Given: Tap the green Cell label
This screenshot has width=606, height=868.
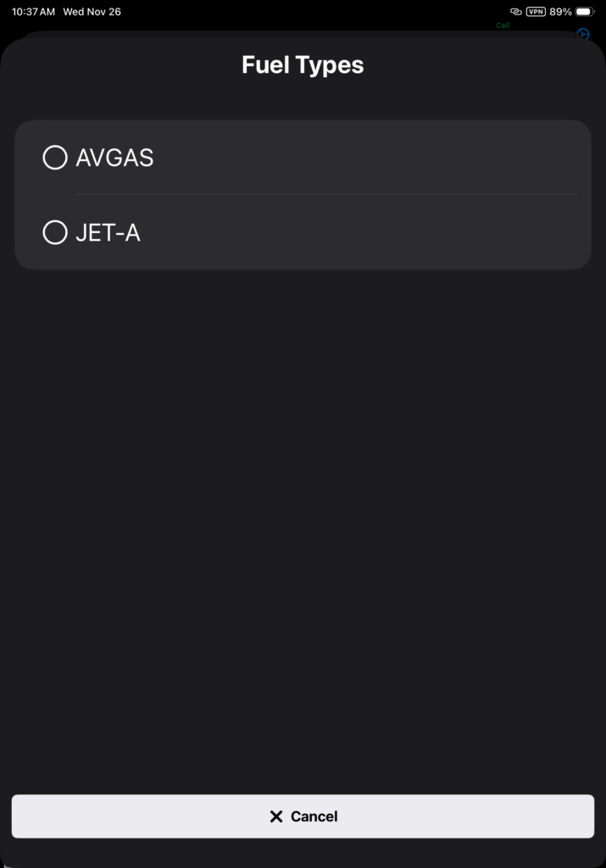Looking at the screenshot, I should [503, 25].
